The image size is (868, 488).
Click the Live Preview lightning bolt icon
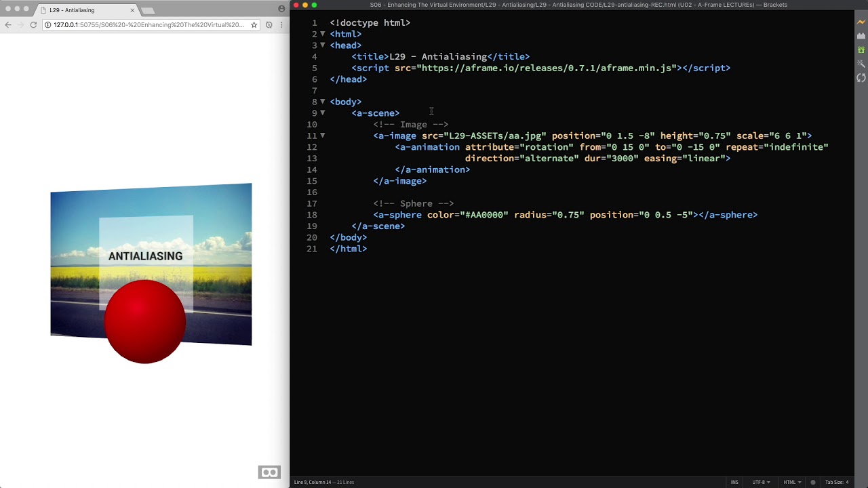coord(861,22)
